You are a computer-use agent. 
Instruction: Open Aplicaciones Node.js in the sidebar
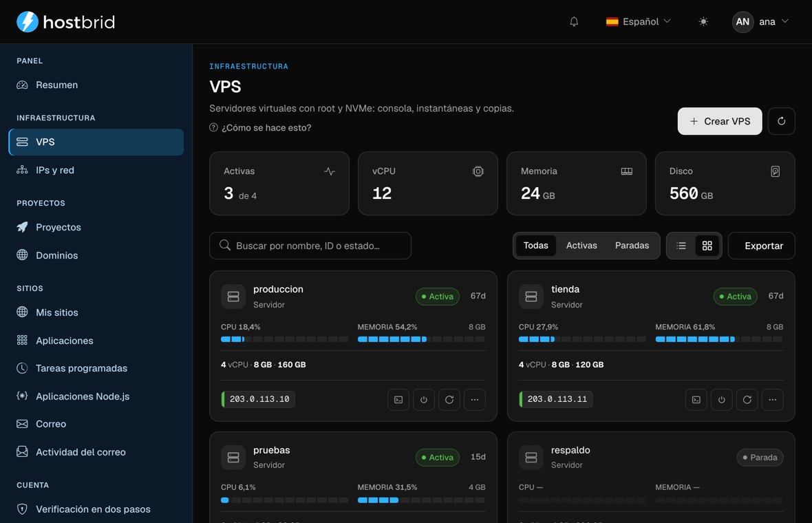(96, 396)
